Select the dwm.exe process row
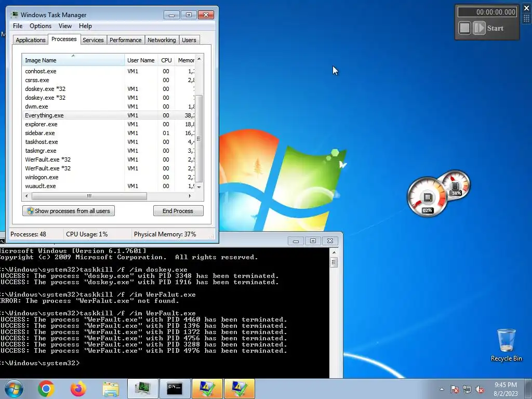 [109, 107]
